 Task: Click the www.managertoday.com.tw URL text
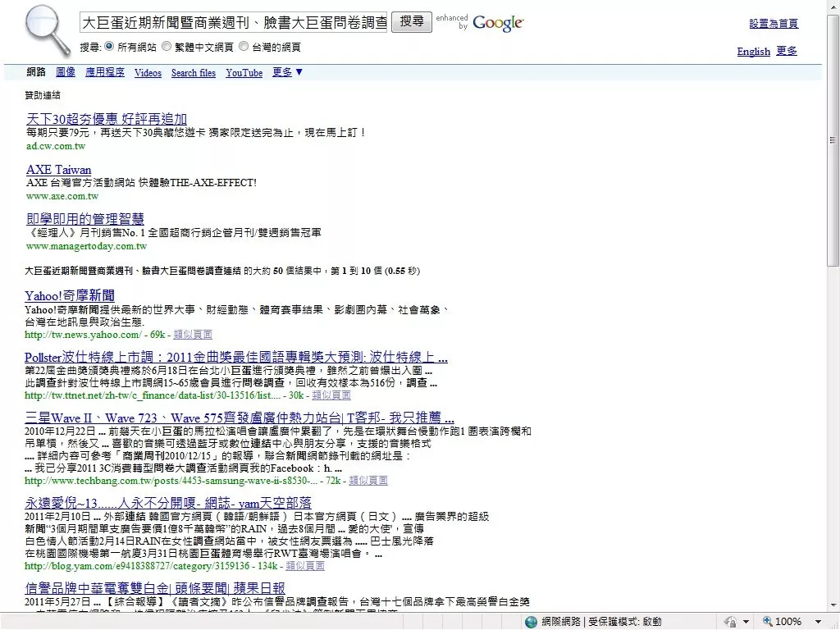tap(86, 246)
